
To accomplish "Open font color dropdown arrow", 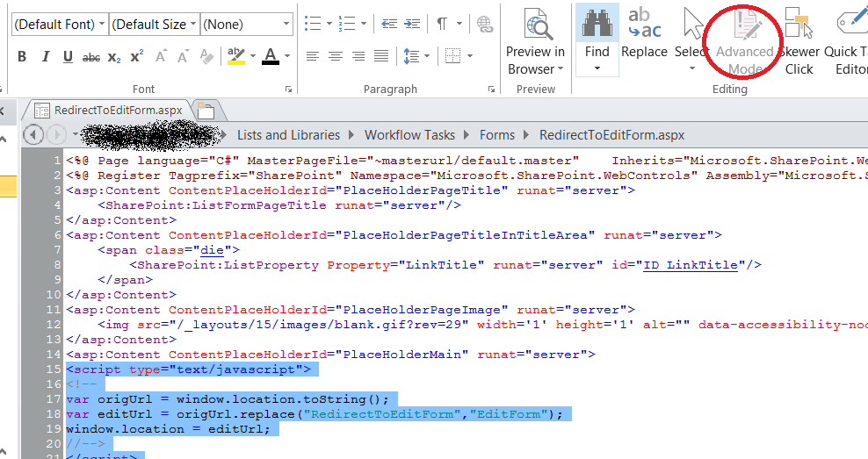I will pos(286,56).
